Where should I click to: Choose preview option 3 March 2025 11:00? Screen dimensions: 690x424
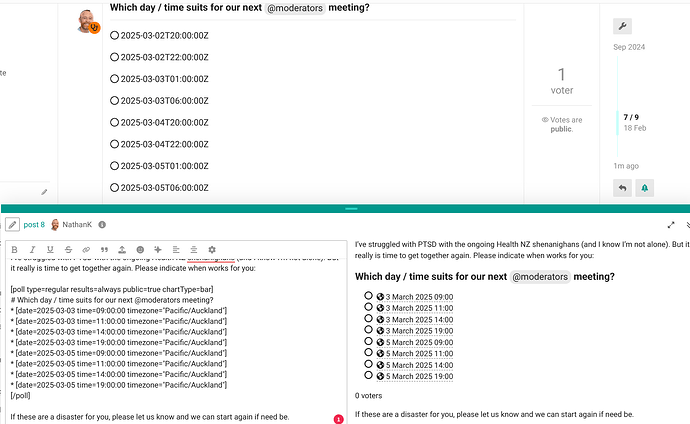[x=368, y=307]
